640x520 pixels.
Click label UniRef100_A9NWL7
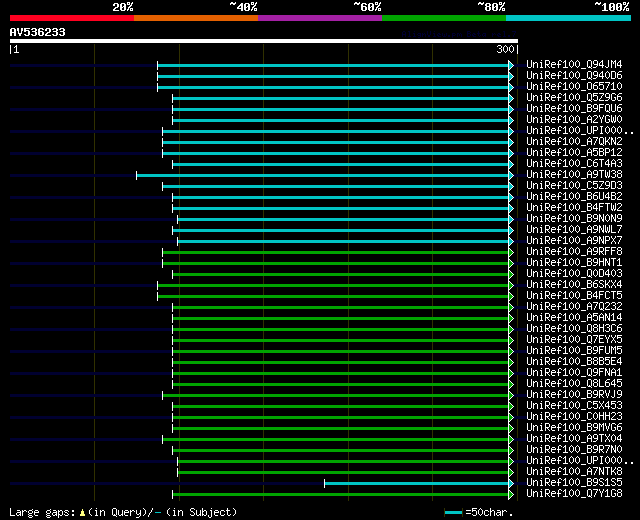(574, 230)
